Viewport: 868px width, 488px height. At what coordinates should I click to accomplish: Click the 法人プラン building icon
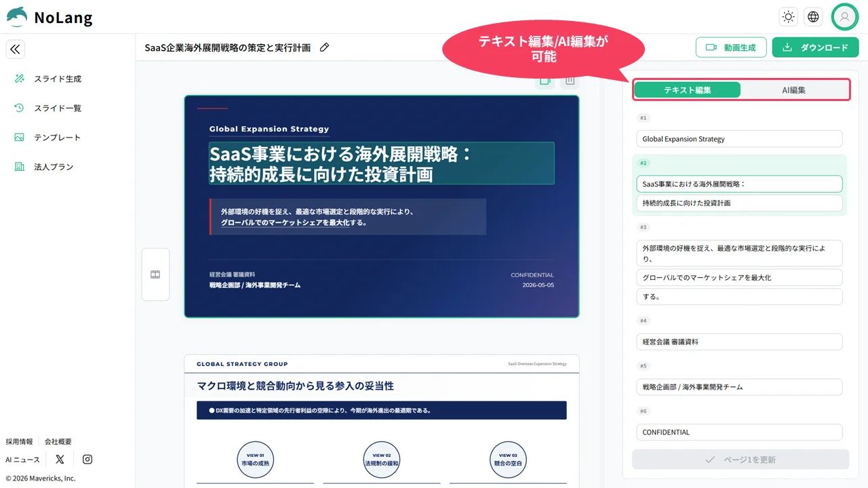(20, 166)
